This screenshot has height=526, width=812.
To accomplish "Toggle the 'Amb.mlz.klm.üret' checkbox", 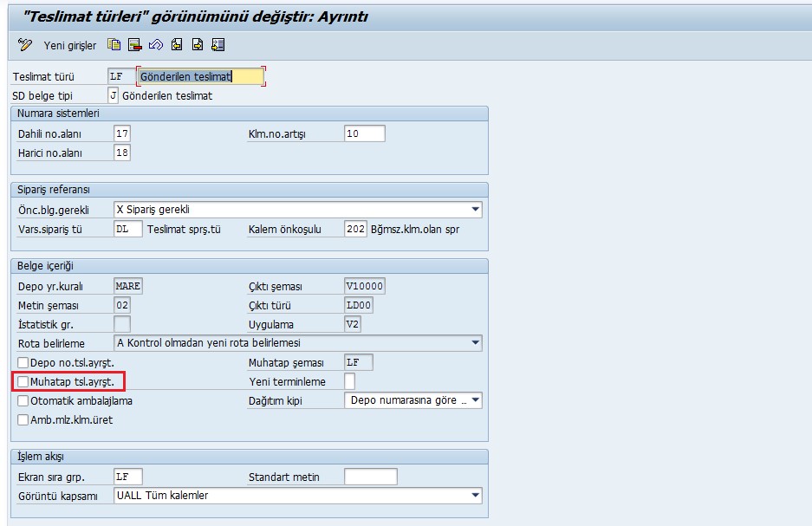I will (23, 419).
